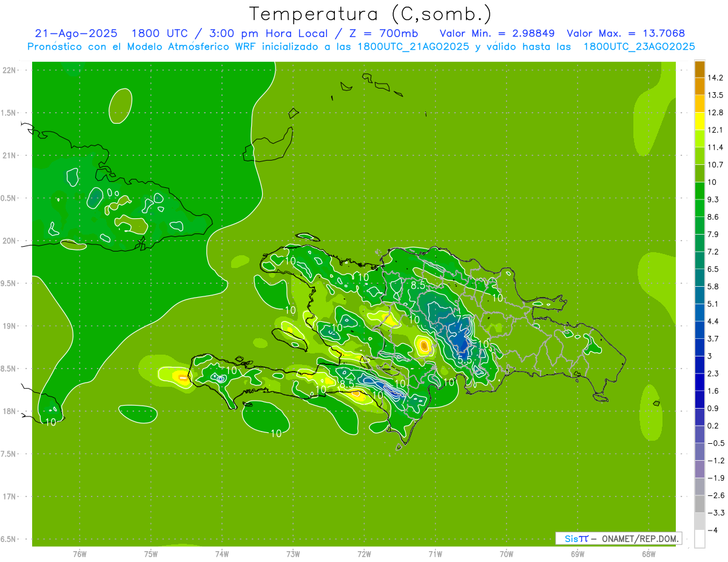Click the 12.8 legend value
The image size is (728, 562).
715,112
